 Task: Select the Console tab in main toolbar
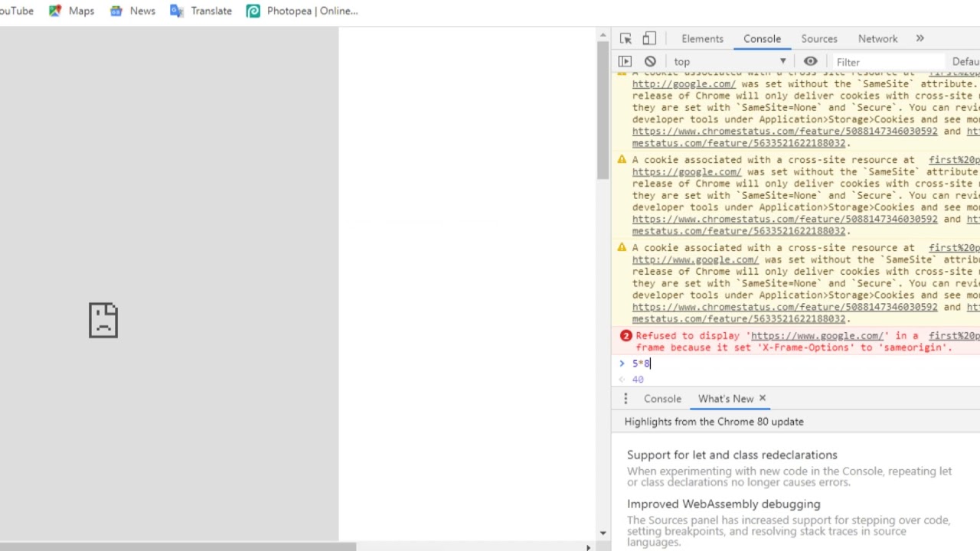[x=762, y=38]
